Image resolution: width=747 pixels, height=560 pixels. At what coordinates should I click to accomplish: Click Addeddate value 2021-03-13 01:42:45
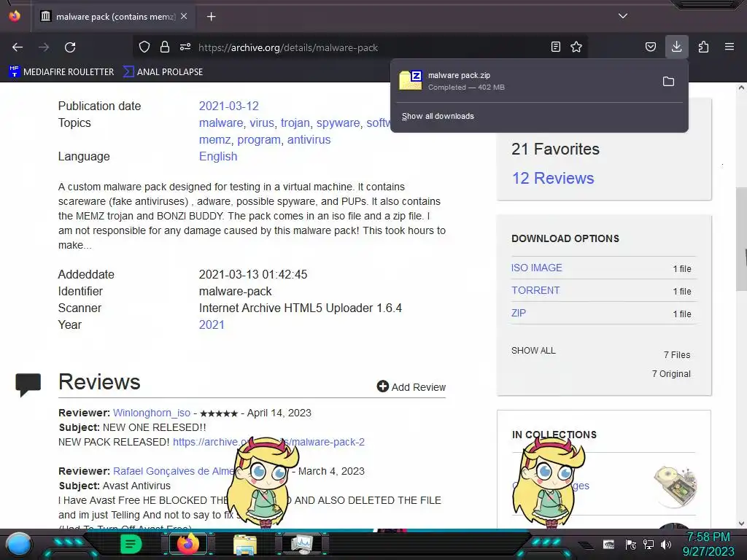tap(253, 274)
